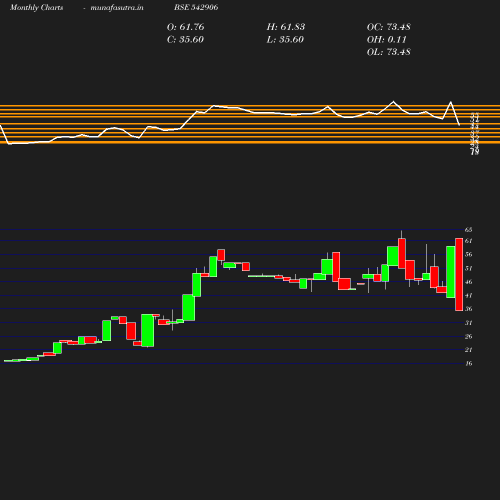Click the price axis label 16
Image resolution: width=500 pixels, height=500 pixels.
pyautogui.click(x=469, y=364)
